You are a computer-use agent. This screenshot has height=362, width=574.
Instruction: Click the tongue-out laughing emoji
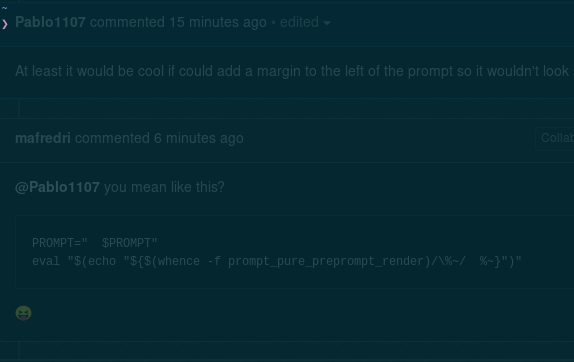click(23, 313)
